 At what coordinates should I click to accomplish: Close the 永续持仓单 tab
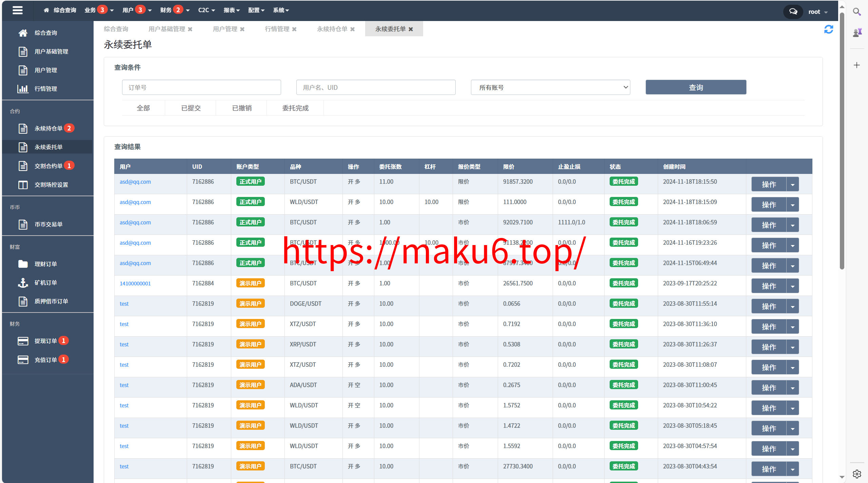[353, 29]
